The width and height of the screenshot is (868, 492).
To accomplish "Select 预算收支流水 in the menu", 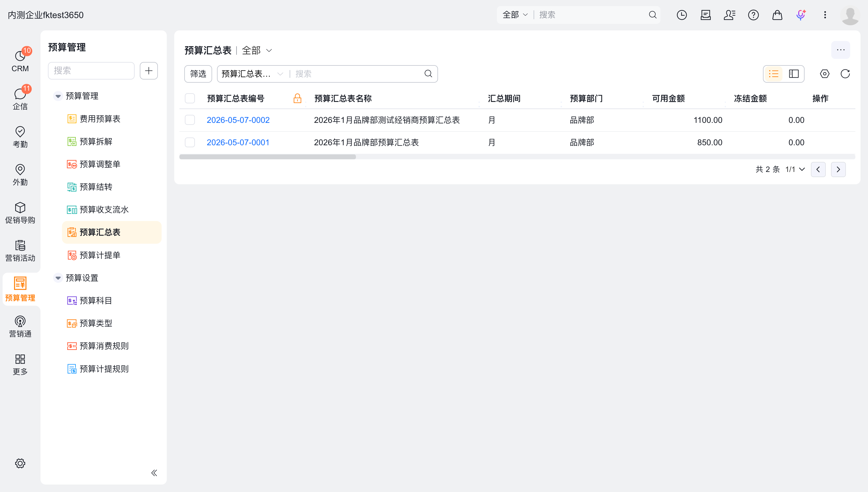I will pos(111,210).
